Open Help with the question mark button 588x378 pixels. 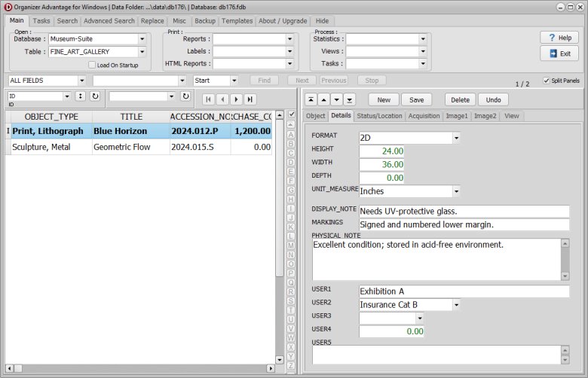pyautogui.click(x=559, y=38)
